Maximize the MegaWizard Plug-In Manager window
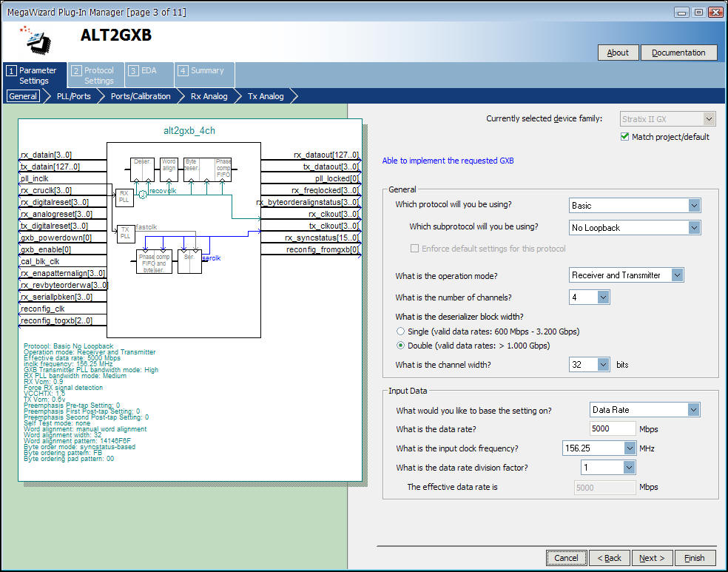The width and height of the screenshot is (728, 572). click(698, 12)
